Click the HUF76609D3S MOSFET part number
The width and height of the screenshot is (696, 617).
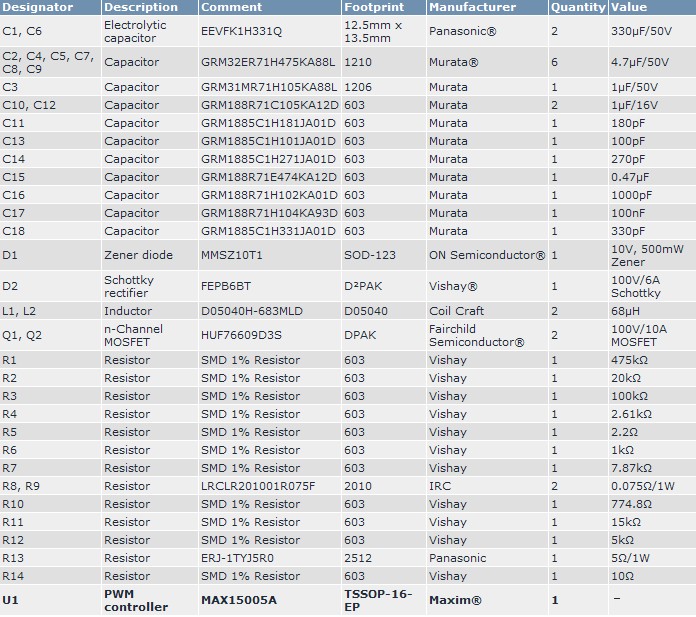pos(241,335)
